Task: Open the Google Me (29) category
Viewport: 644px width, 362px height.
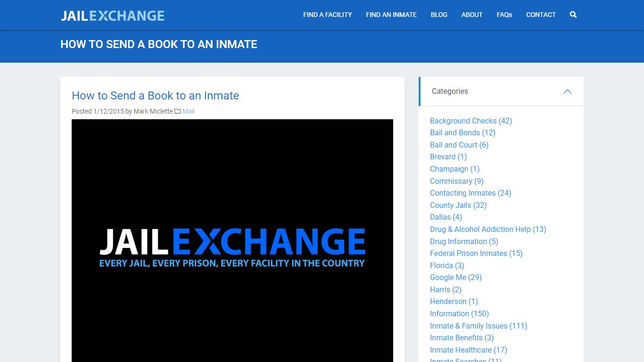Action: point(456,277)
